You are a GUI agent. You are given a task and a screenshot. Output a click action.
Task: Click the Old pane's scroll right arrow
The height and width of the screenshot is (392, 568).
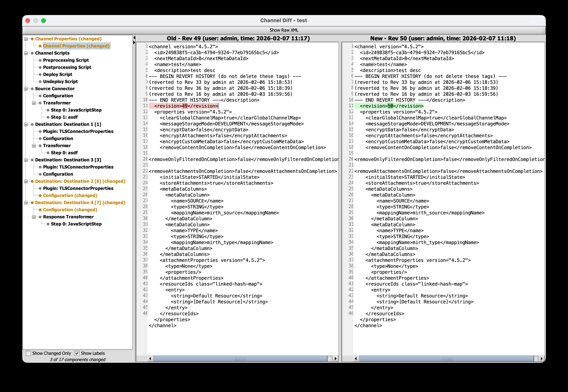click(x=335, y=359)
